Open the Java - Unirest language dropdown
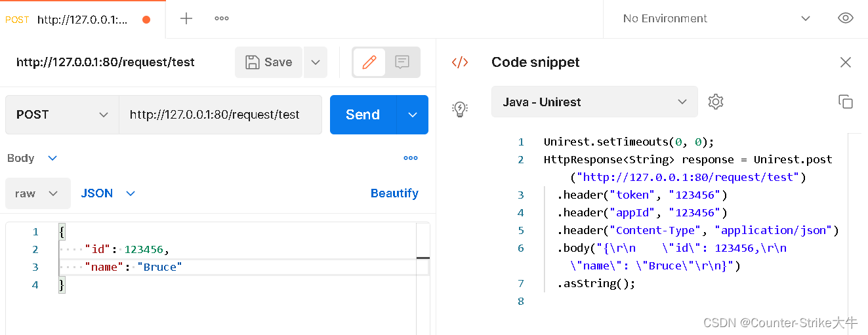 click(x=594, y=102)
